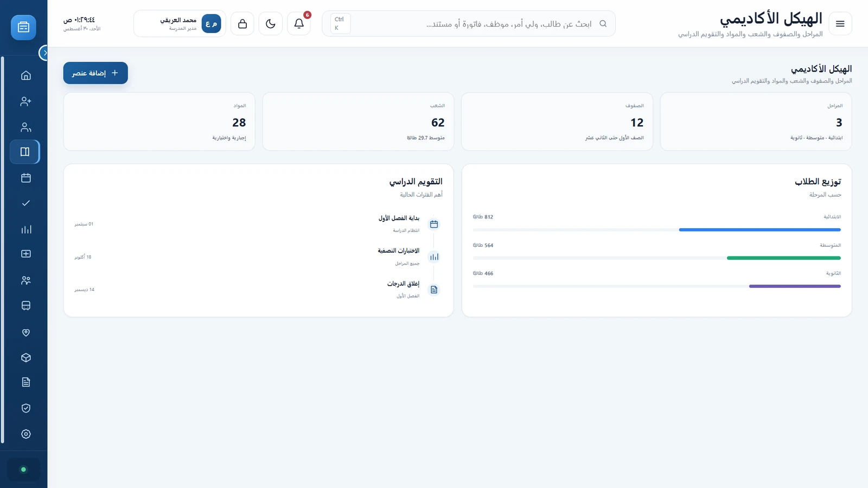Open user profile محمد العريقي
This screenshot has width=868, height=488.
tap(180, 24)
